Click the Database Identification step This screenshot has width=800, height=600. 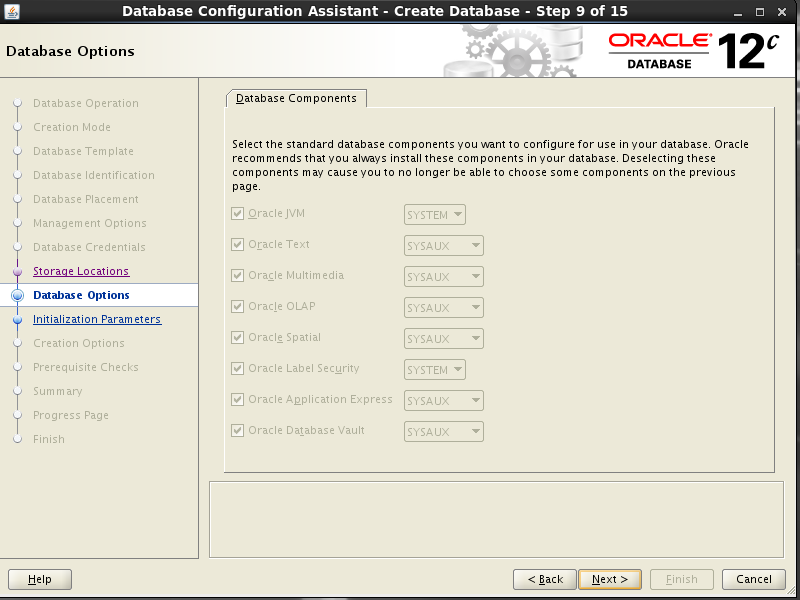click(94, 176)
